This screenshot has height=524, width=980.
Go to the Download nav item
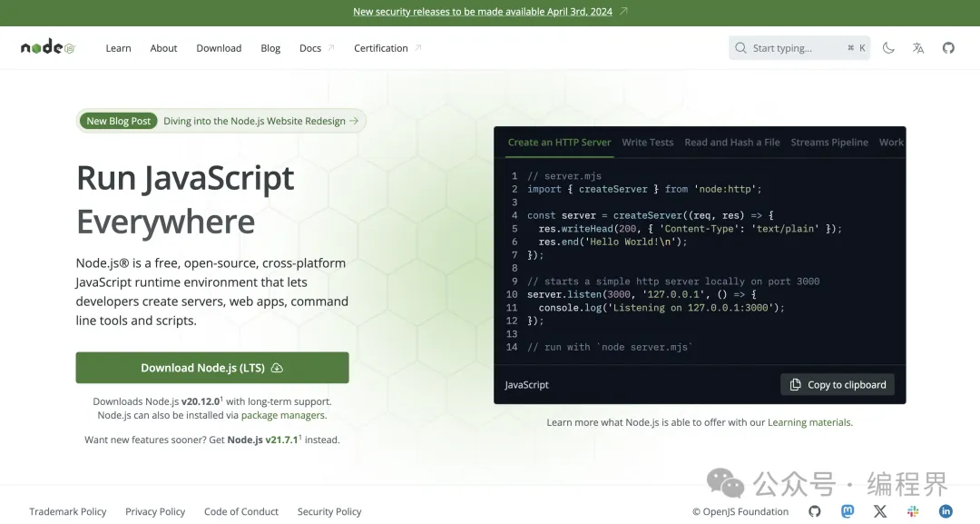tap(219, 48)
